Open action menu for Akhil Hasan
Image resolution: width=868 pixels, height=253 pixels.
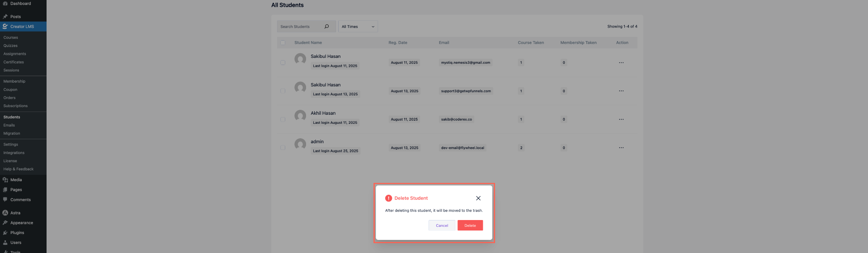pos(621,119)
